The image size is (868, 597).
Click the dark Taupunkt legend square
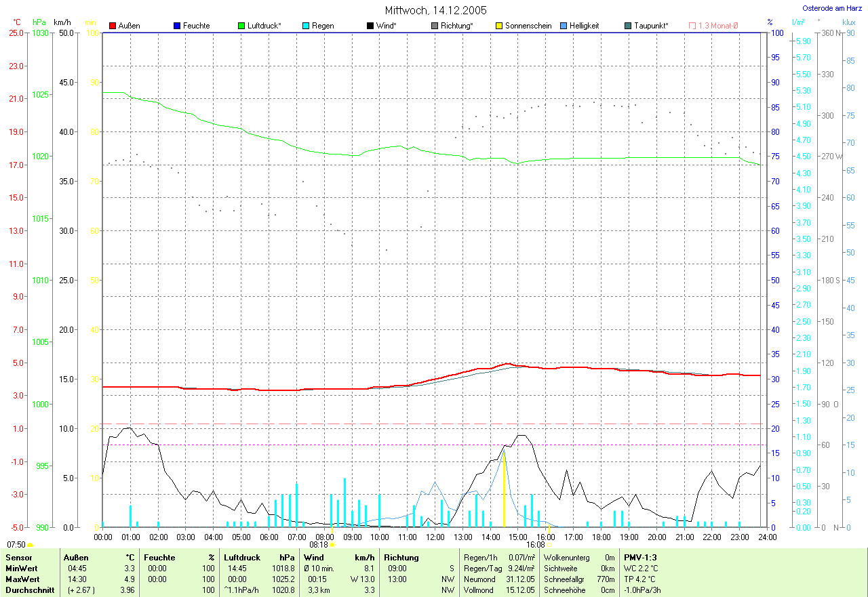point(628,26)
